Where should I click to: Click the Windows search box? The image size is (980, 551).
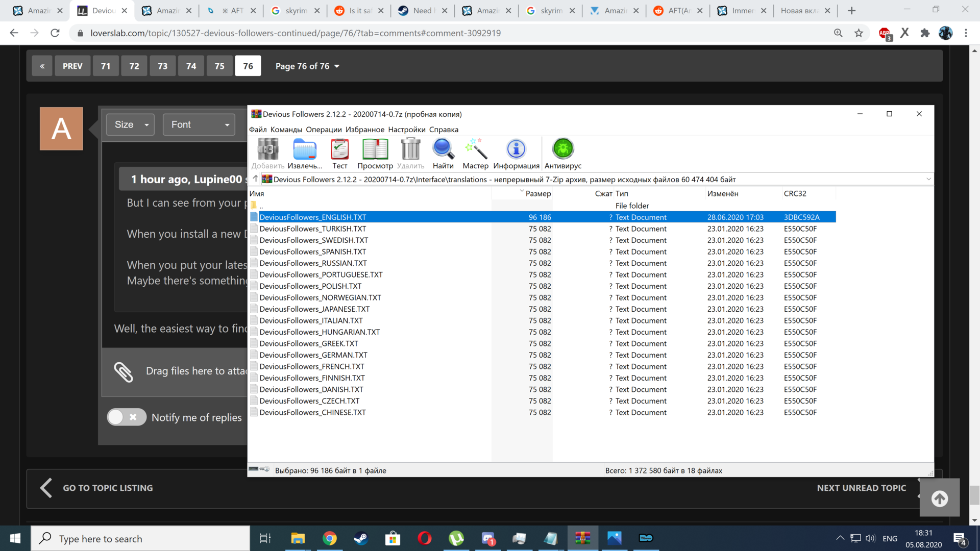[140, 538]
